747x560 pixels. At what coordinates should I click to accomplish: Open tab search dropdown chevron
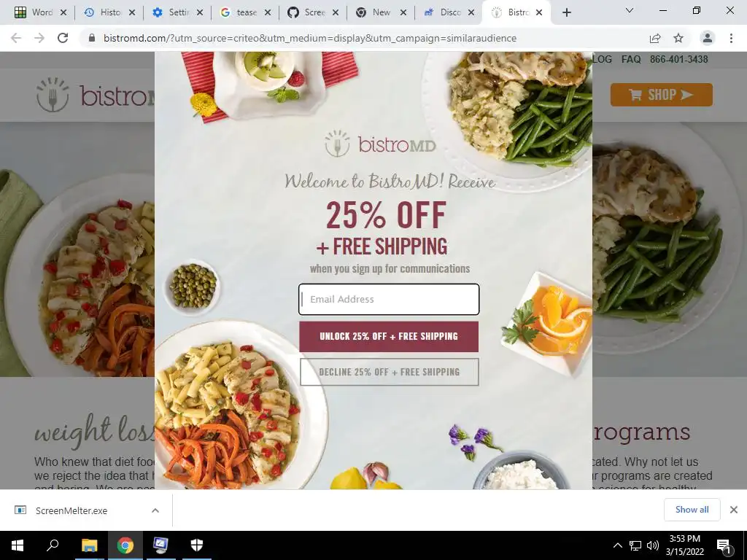coord(630,10)
